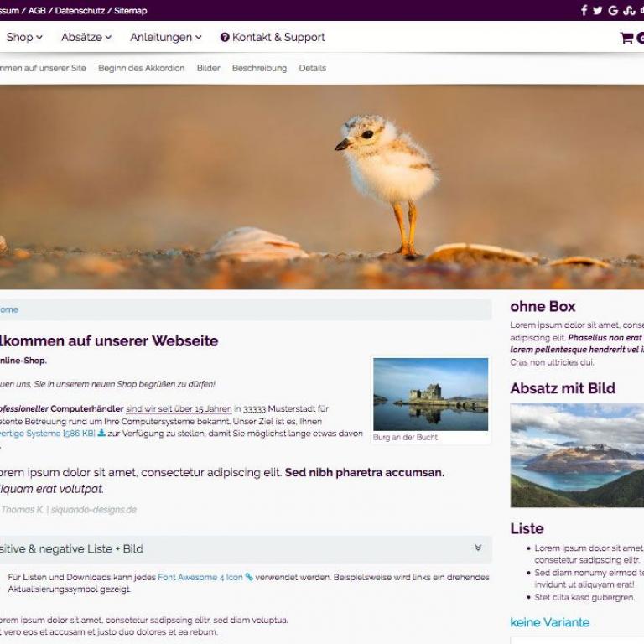Open the Datenschutz link

coord(80,11)
